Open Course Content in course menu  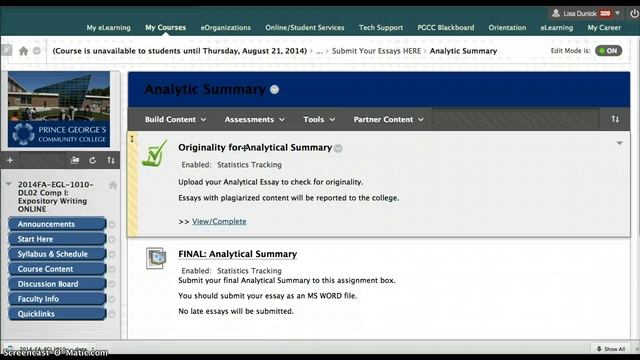tap(57, 269)
